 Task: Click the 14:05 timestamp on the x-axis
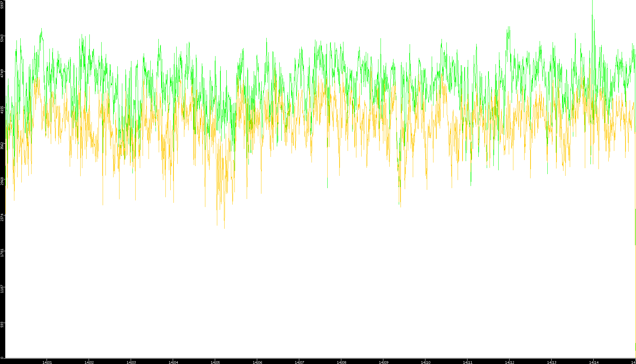coord(215,362)
